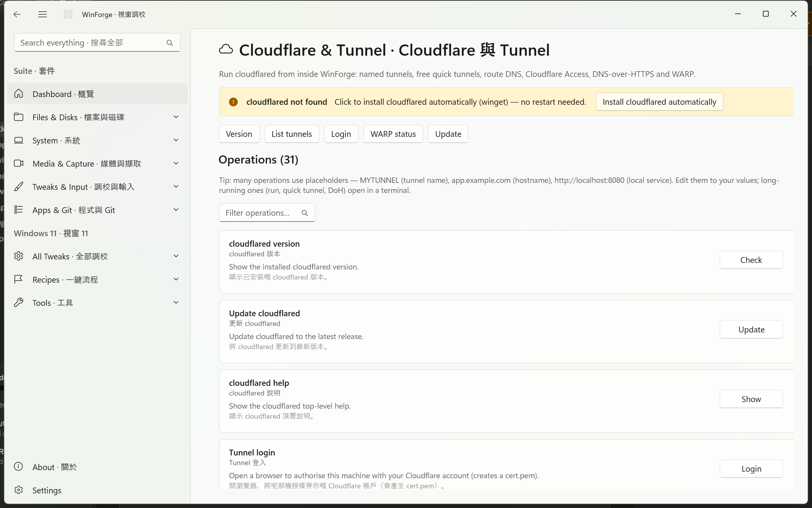
Task: Click the magnifier in Filter operations box
Action: point(305,213)
